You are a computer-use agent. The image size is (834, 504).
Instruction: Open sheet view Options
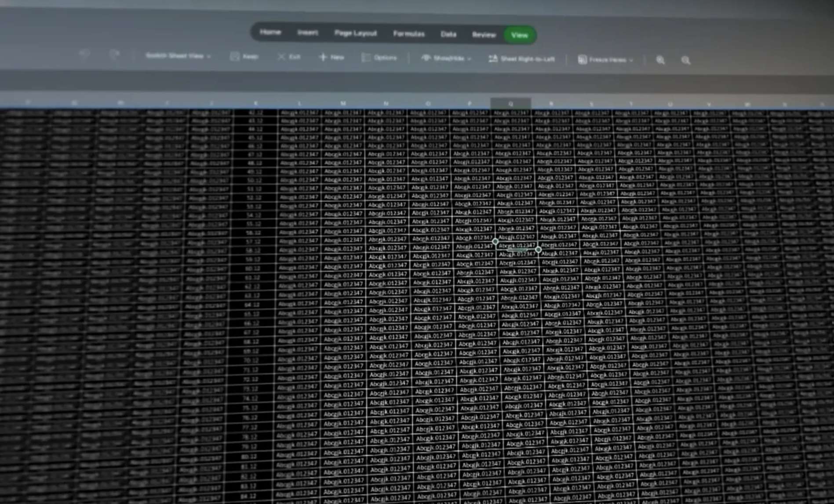coord(379,58)
